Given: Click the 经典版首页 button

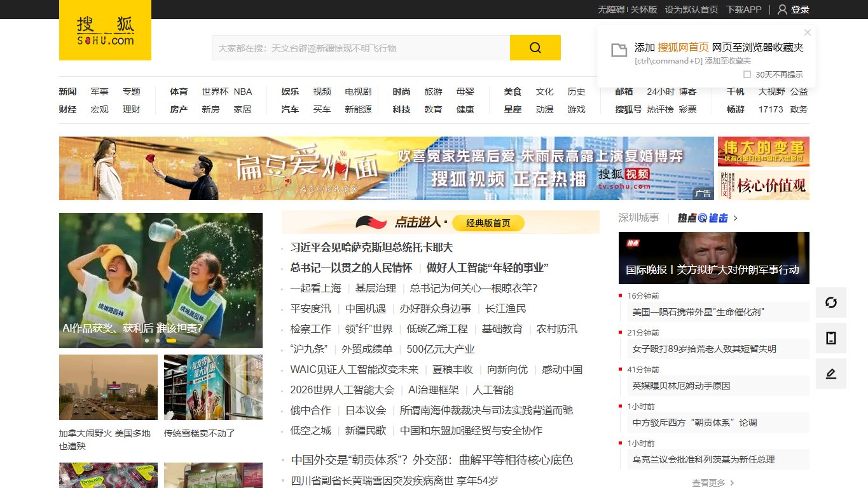Looking at the screenshot, I should pyautogui.click(x=488, y=223).
